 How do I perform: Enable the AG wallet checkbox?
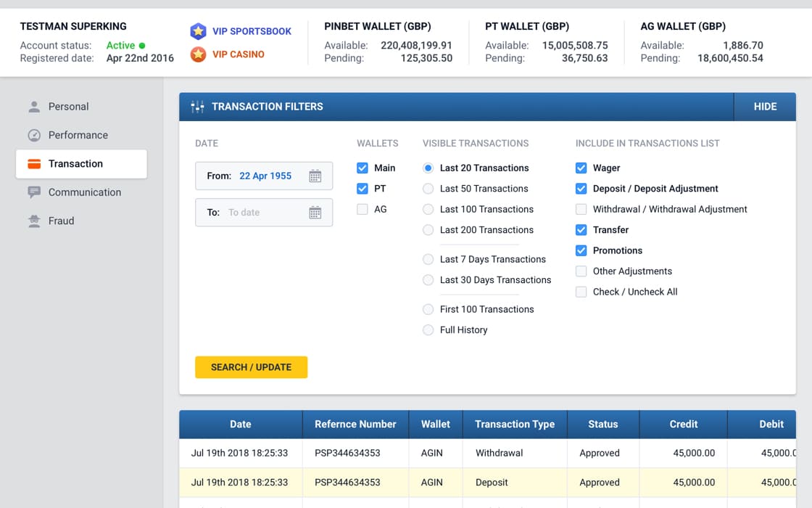coord(362,210)
